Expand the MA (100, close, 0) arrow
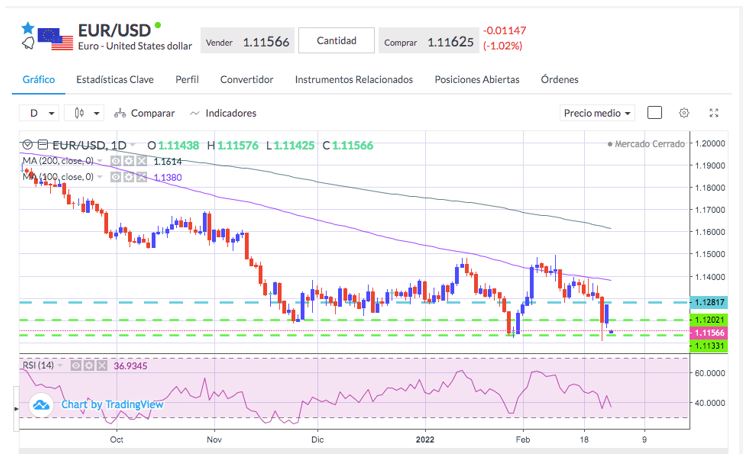Viewport: 746px width, 463px height. click(x=100, y=177)
